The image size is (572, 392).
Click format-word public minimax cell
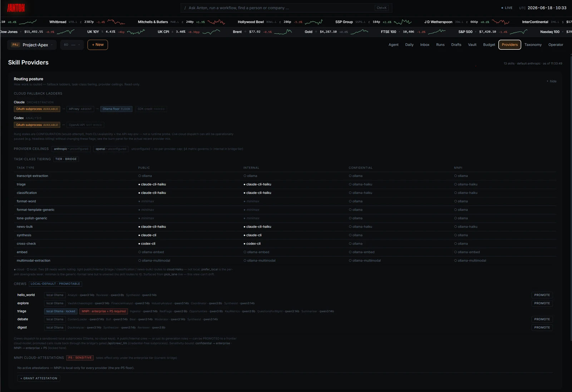pyautogui.click(x=146, y=201)
